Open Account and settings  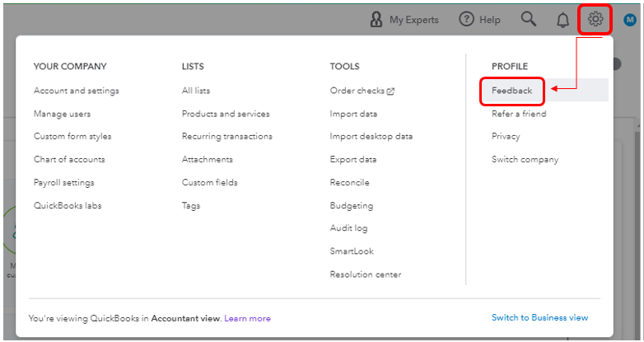pos(77,91)
